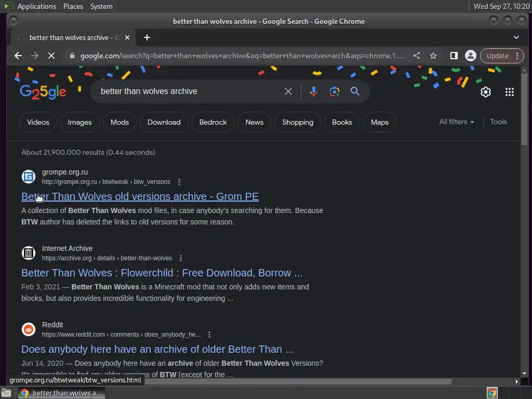Close the 'better than wolves archive' tab
Screen dimensions: 532x399
tap(127, 37)
